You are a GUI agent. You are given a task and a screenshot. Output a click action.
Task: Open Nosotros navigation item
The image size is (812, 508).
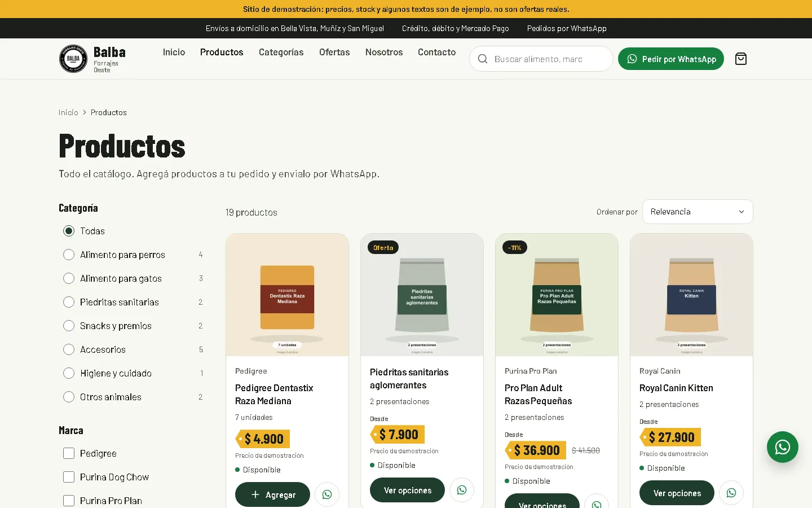[x=384, y=52]
